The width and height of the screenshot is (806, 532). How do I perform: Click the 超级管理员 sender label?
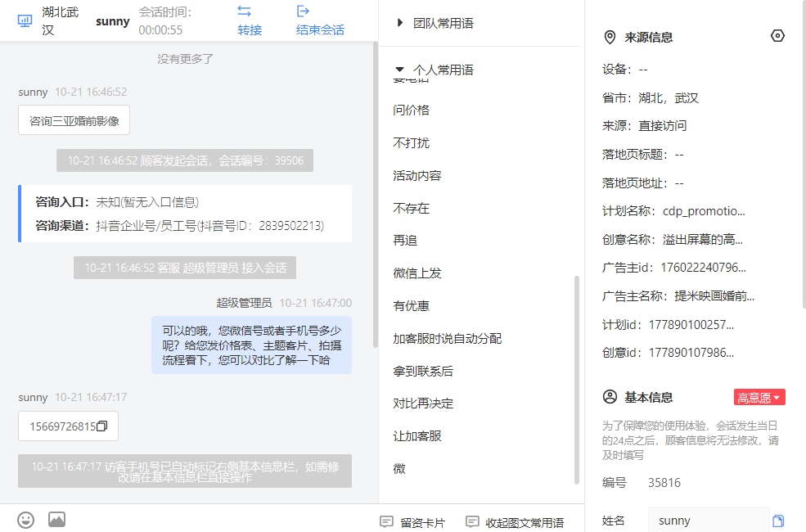coord(244,304)
